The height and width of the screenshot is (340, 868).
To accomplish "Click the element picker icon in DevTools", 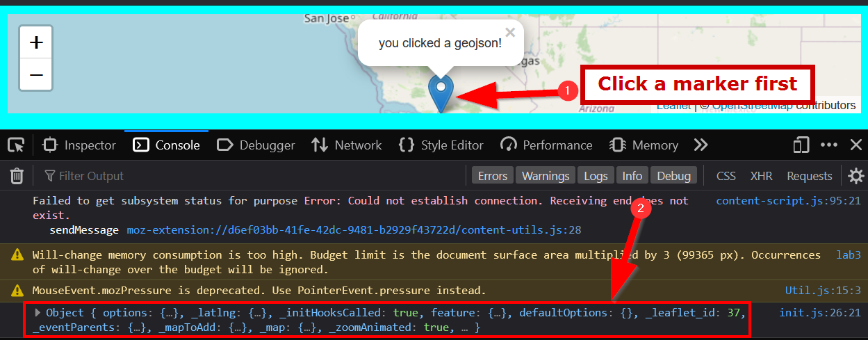I will tap(16, 145).
